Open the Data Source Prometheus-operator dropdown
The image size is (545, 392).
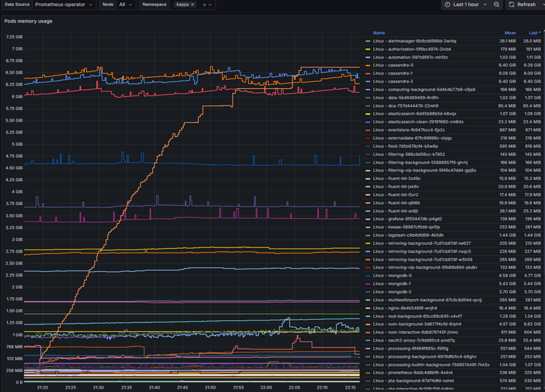pyautogui.click(x=64, y=5)
